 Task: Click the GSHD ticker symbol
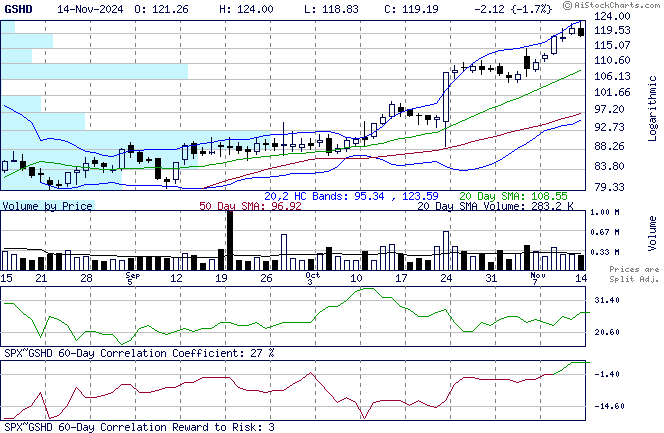click(19, 8)
